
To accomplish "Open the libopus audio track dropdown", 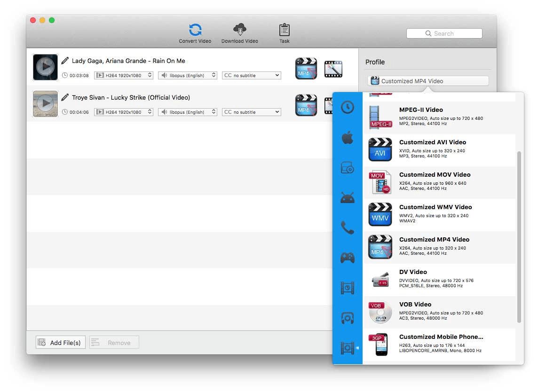I will [x=187, y=75].
